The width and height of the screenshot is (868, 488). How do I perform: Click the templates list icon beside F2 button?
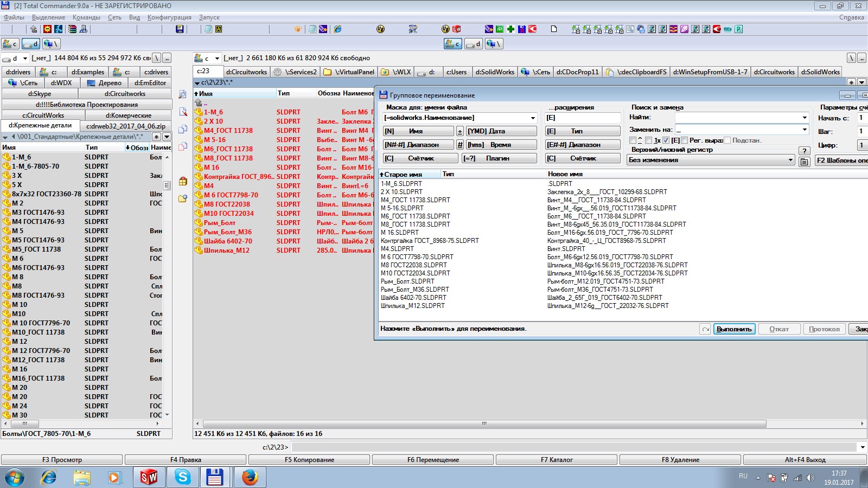click(805, 161)
